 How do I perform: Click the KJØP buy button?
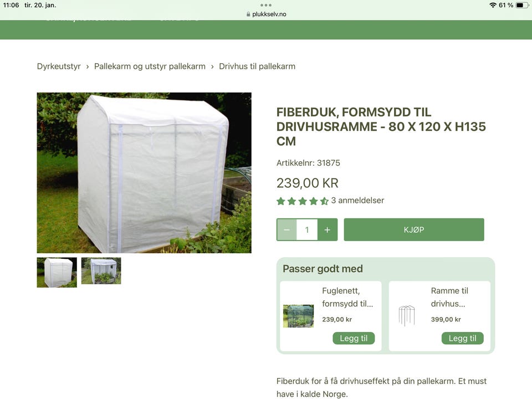point(414,229)
